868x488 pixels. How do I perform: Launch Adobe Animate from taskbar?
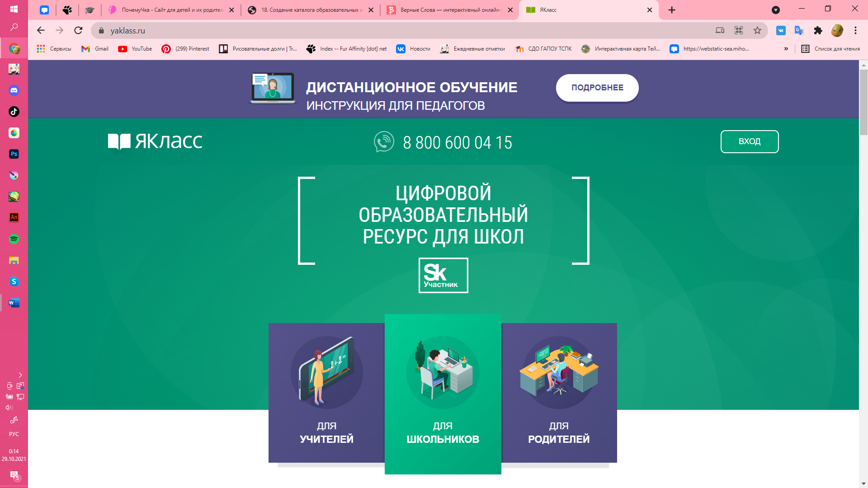point(14,217)
